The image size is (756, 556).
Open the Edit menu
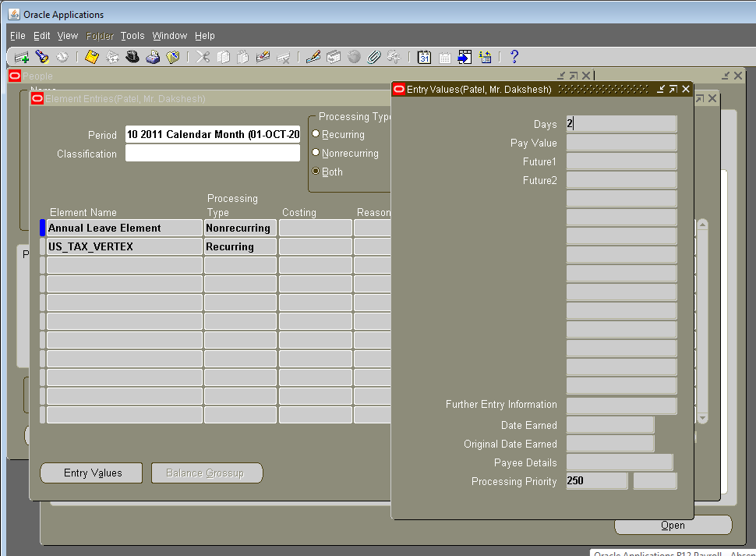pyautogui.click(x=41, y=36)
